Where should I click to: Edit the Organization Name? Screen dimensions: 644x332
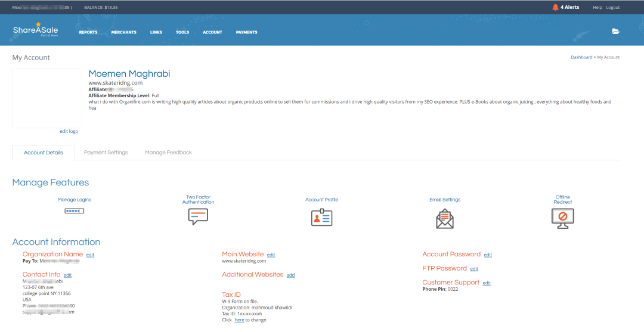pos(91,255)
